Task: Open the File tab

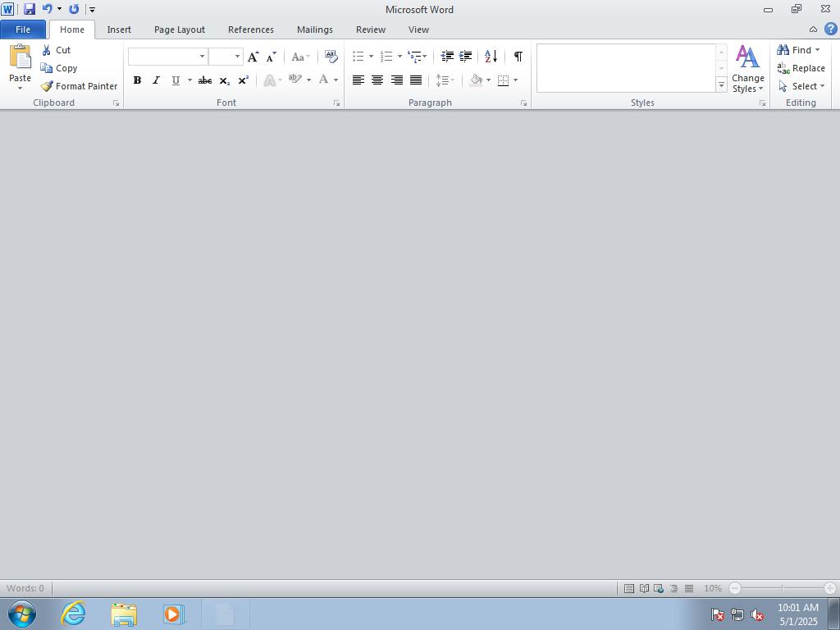Action: click(23, 30)
